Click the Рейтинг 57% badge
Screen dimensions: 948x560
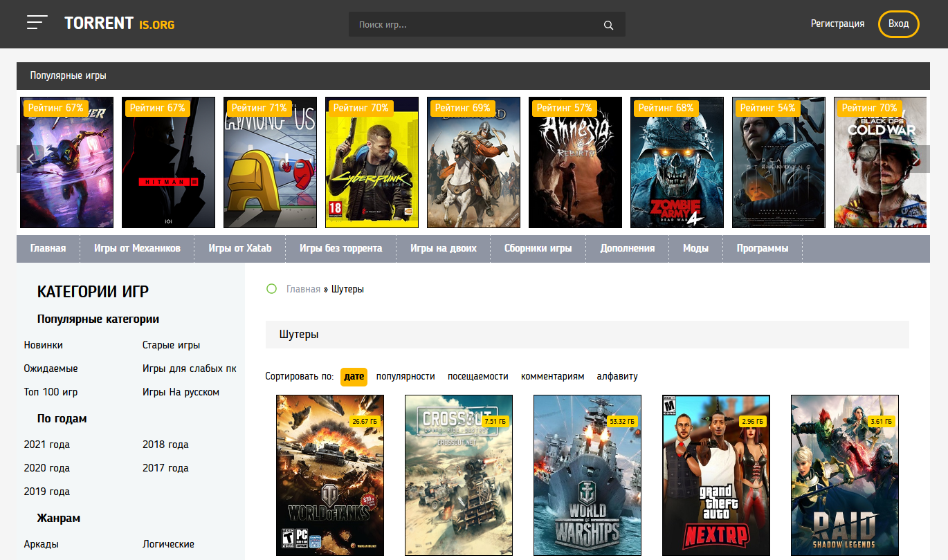click(564, 108)
